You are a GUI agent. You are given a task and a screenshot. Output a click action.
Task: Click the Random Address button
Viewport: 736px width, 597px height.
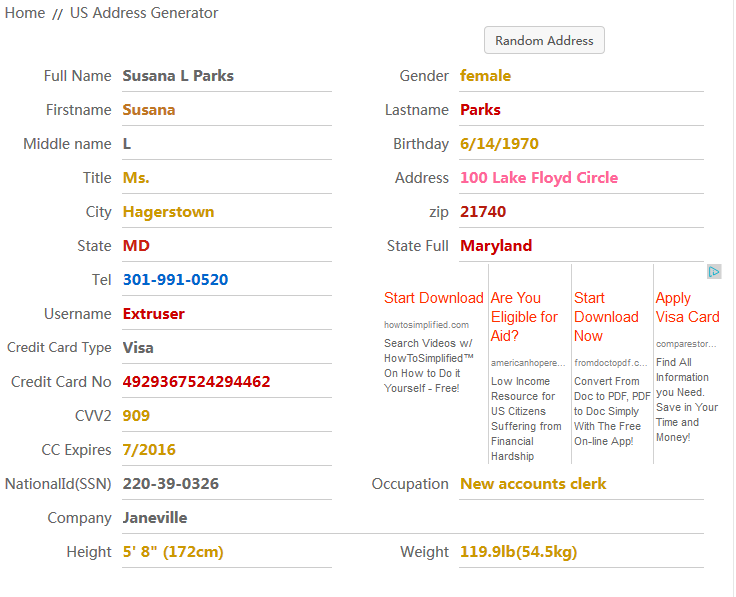pos(544,40)
